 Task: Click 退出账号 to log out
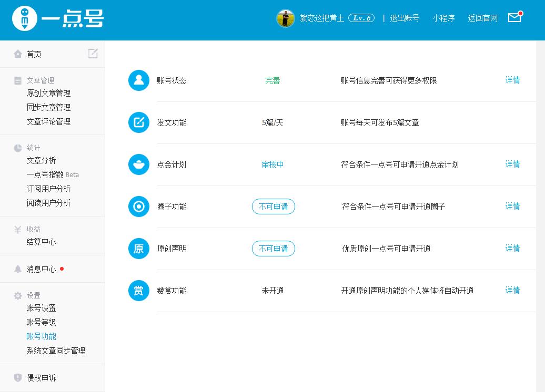tap(405, 17)
